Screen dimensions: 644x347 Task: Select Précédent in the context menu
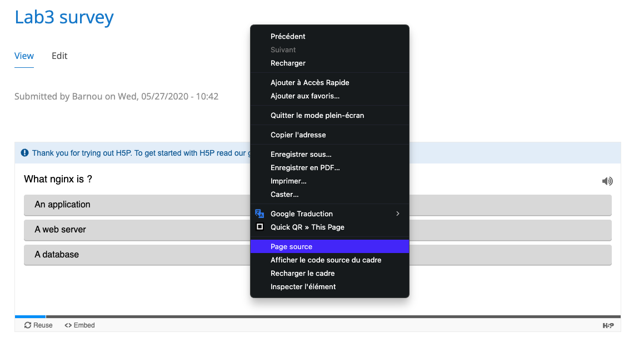click(330, 36)
